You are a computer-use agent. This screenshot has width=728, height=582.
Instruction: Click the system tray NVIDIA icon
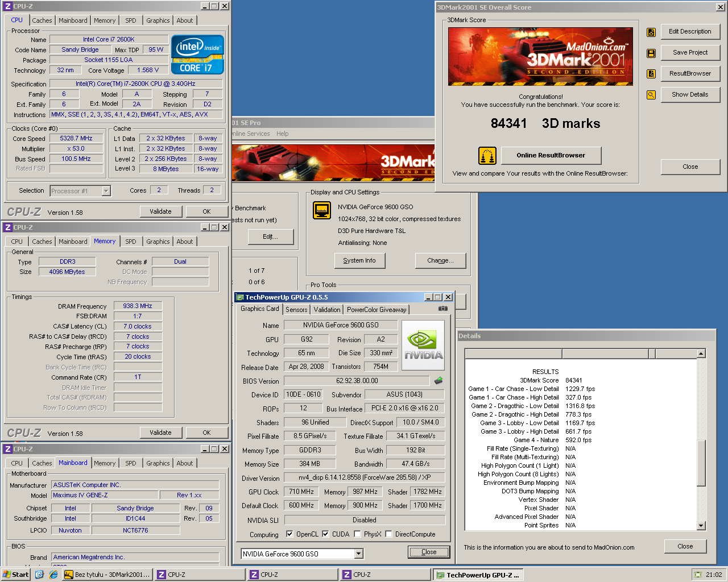click(698, 575)
